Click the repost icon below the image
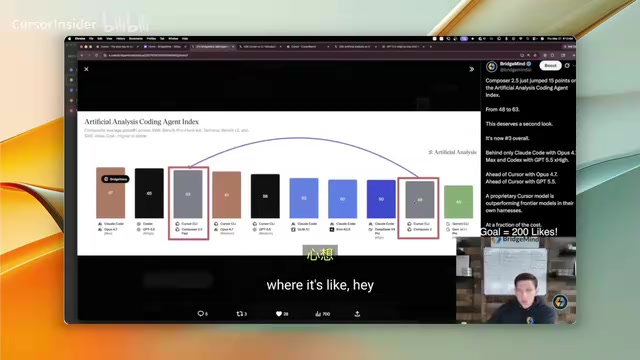Image resolution: width=640 pixels, height=360 pixels. [x=240, y=313]
